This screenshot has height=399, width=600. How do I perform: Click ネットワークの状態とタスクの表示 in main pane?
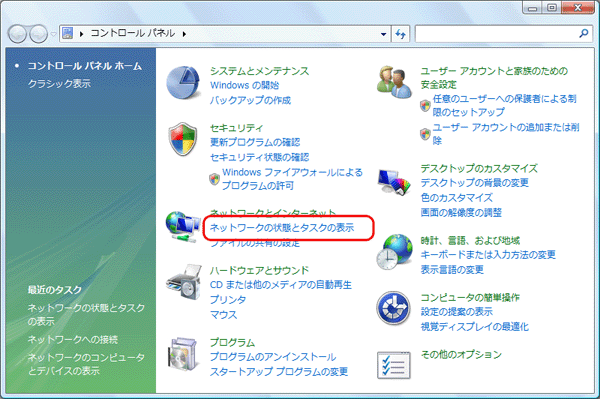282,228
